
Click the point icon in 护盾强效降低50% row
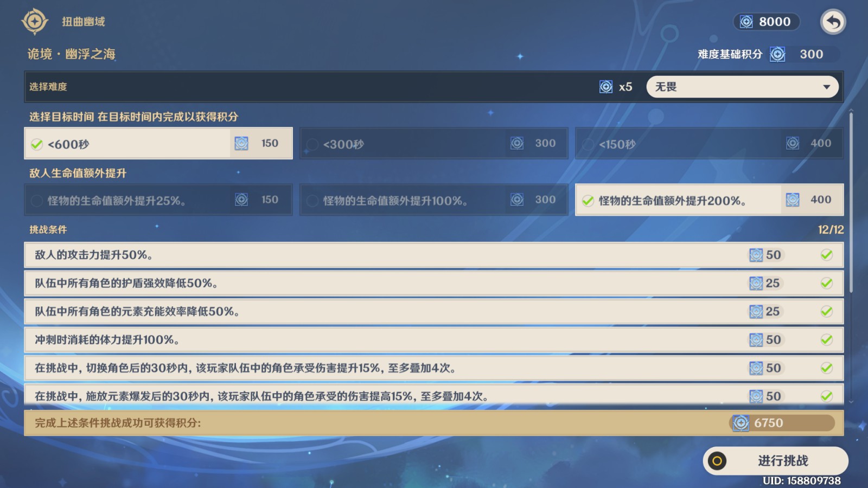756,283
